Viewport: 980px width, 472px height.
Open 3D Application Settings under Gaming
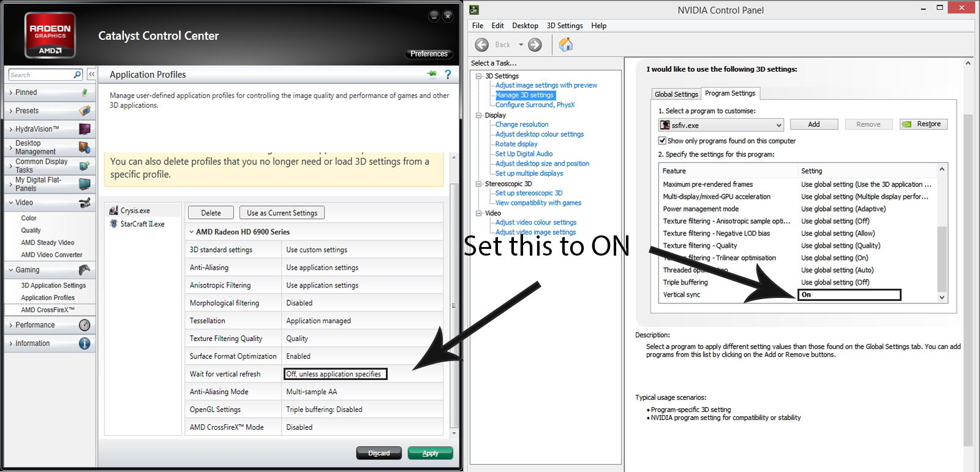(53, 286)
